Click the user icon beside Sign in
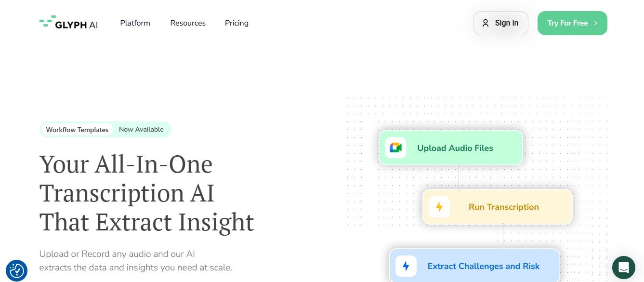 tap(486, 23)
